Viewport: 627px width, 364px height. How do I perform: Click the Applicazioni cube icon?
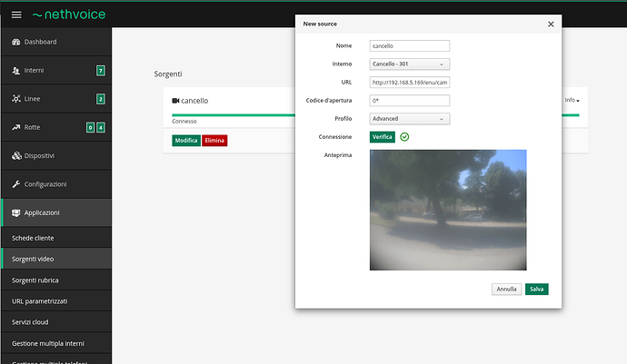point(16,212)
